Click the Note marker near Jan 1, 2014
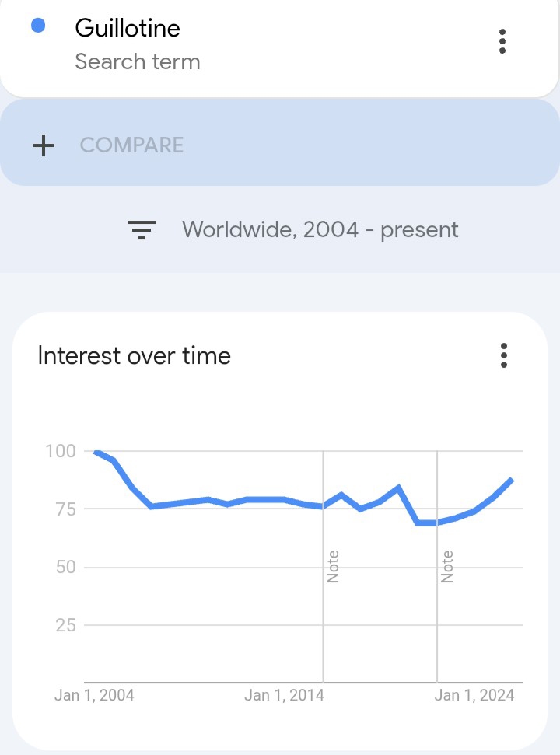This screenshot has height=755, width=560. click(333, 567)
